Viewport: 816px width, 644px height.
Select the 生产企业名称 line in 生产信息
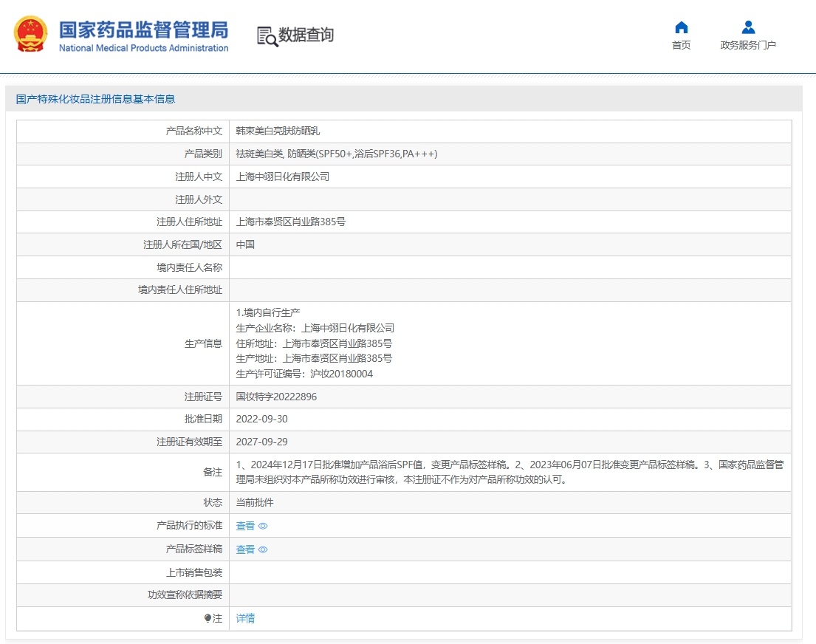(315, 328)
